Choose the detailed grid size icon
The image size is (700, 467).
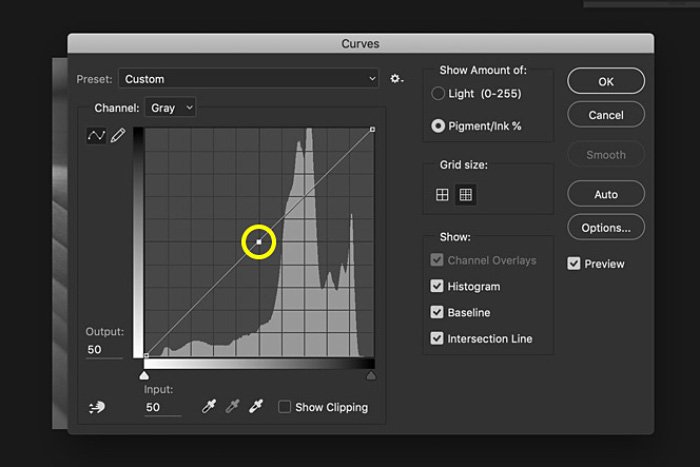click(465, 195)
